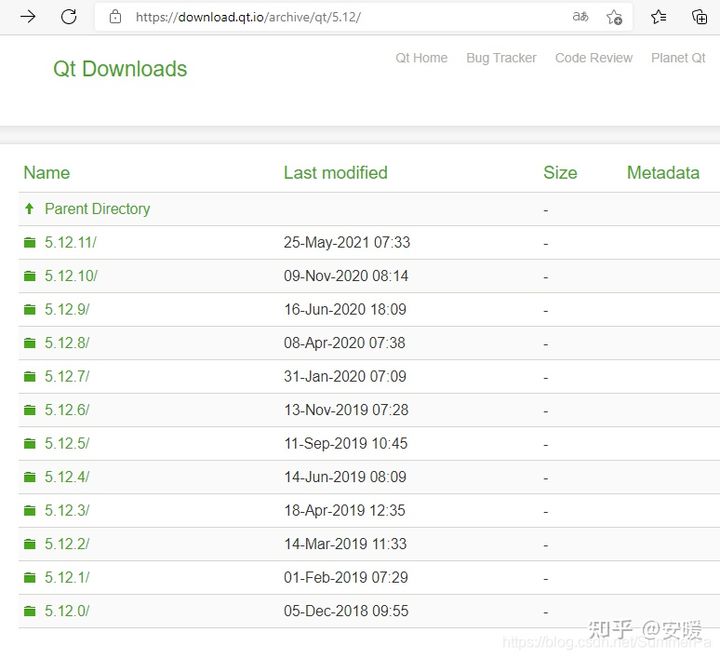Click folder icon next to 5.12.4/
Image resolution: width=720 pixels, height=659 pixels.
click(29, 477)
